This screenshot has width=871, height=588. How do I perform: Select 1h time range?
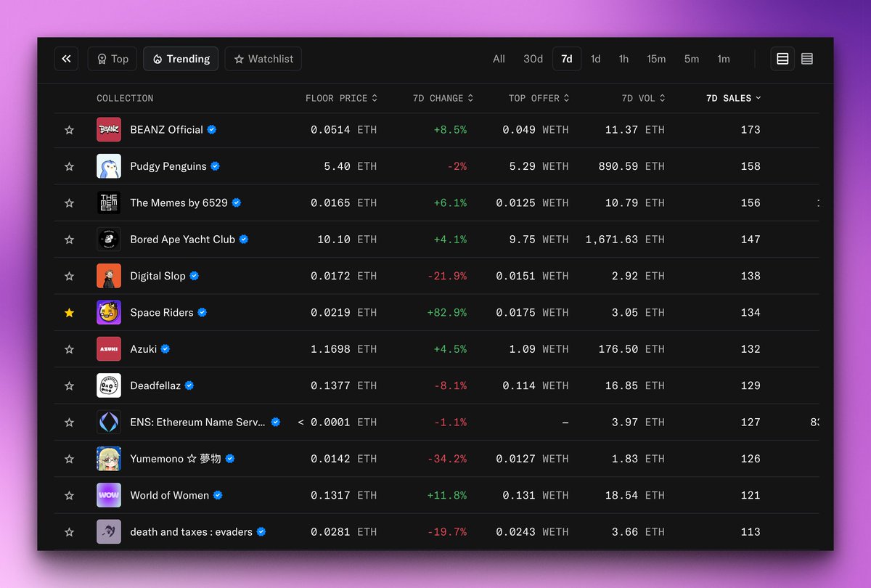623,59
